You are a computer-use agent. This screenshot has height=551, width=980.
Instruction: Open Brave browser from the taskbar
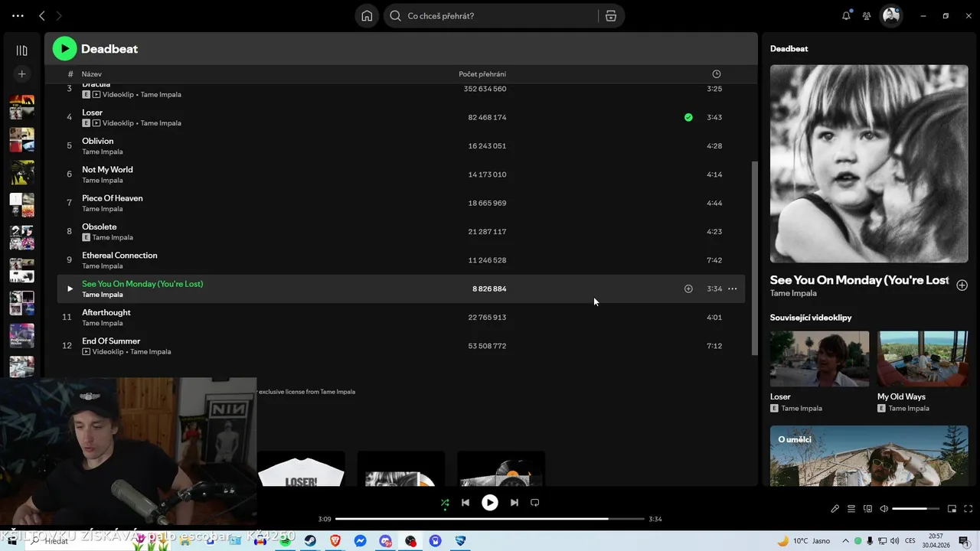[335, 540]
